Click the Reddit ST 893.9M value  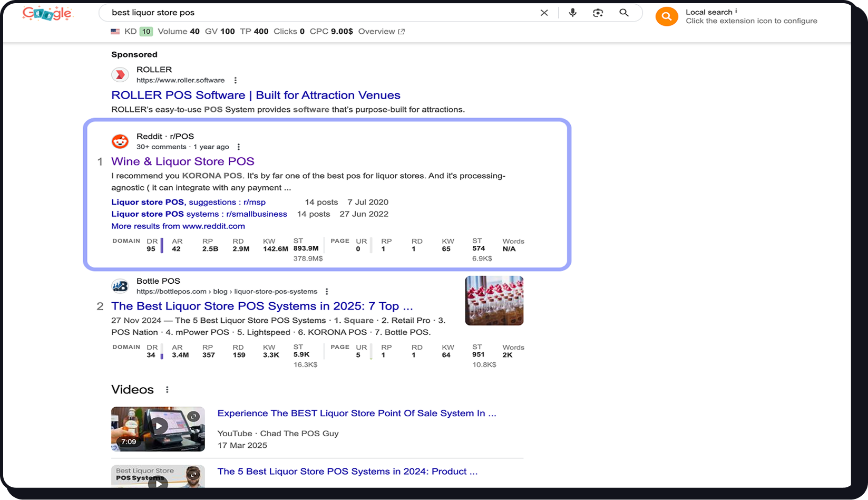[306, 248]
